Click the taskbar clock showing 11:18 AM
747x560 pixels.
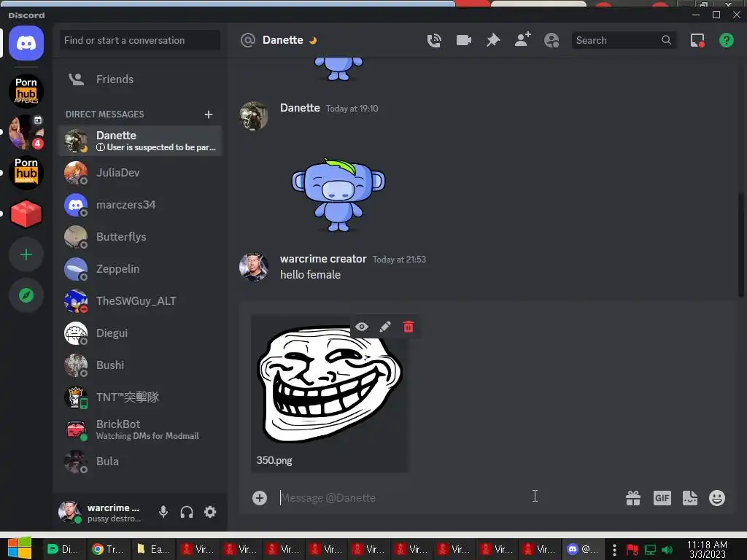tap(707, 549)
